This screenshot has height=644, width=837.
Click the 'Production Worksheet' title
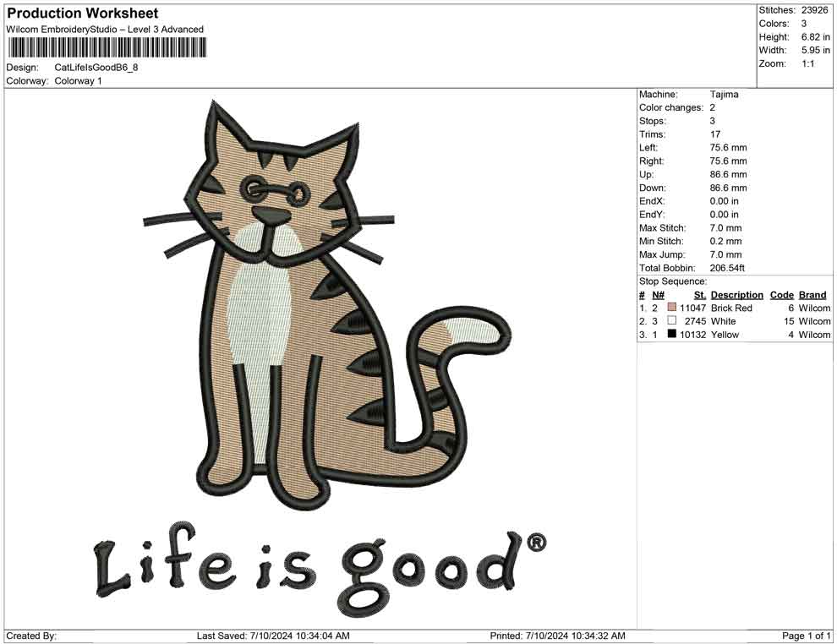(83, 14)
